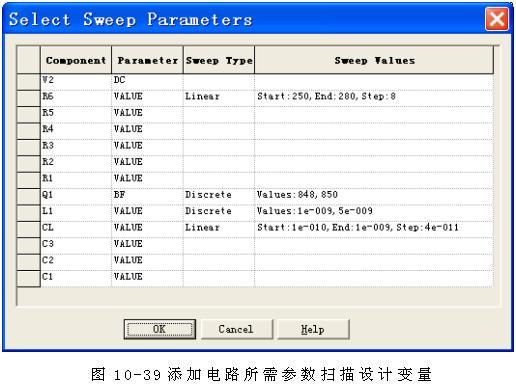516x384 pixels.
Task: Click the empty Sweep Type cell for R5
Action: tap(219, 115)
